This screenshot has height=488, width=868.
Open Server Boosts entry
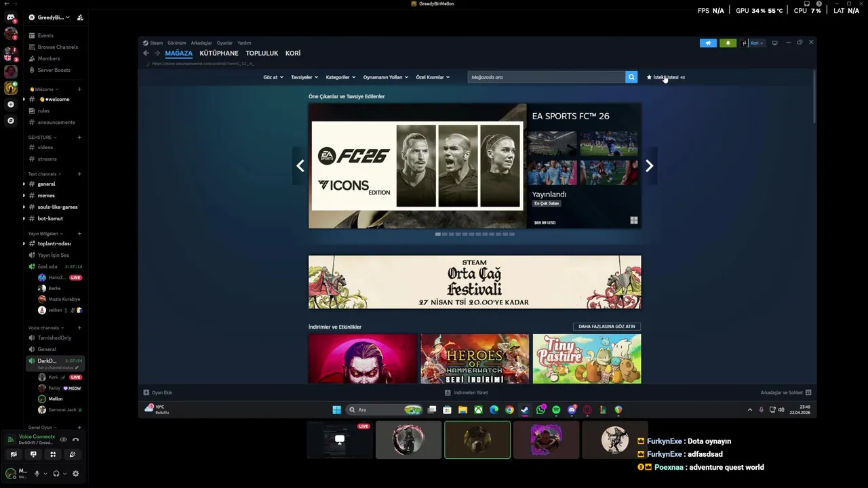pos(49,70)
